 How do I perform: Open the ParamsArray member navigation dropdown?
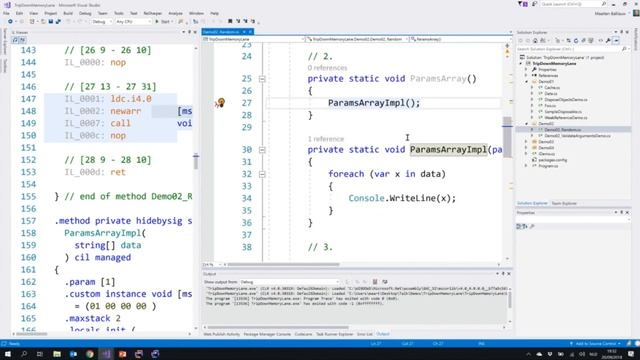tap(460, 39)
